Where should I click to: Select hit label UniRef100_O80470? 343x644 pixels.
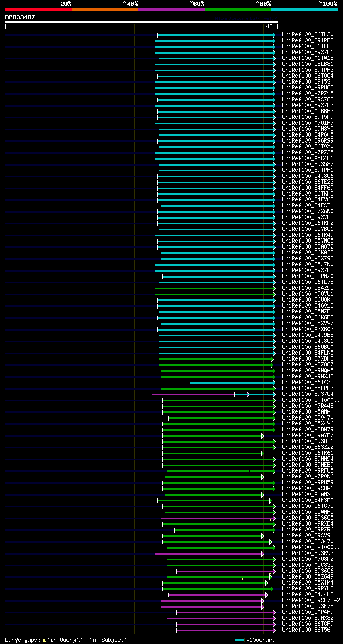[x=308, y=417]
